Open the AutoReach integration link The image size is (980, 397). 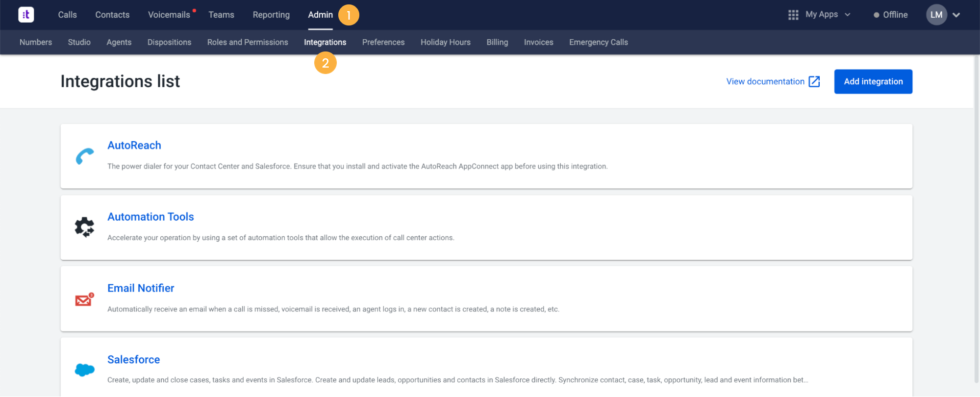pyautogui.click(x=134, y=145)
